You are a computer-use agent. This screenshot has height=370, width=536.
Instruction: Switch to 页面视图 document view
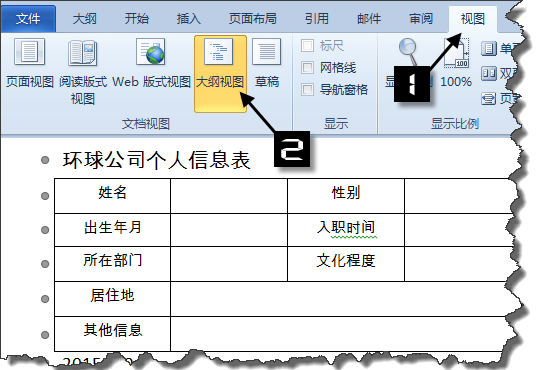coord(30,64)
